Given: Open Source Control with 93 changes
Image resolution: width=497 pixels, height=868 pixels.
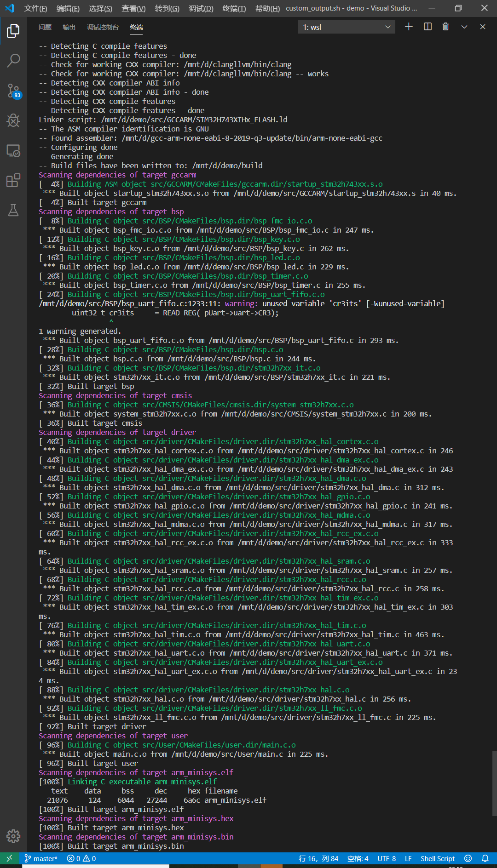Looking at the screenshot, I should (13, 91).
